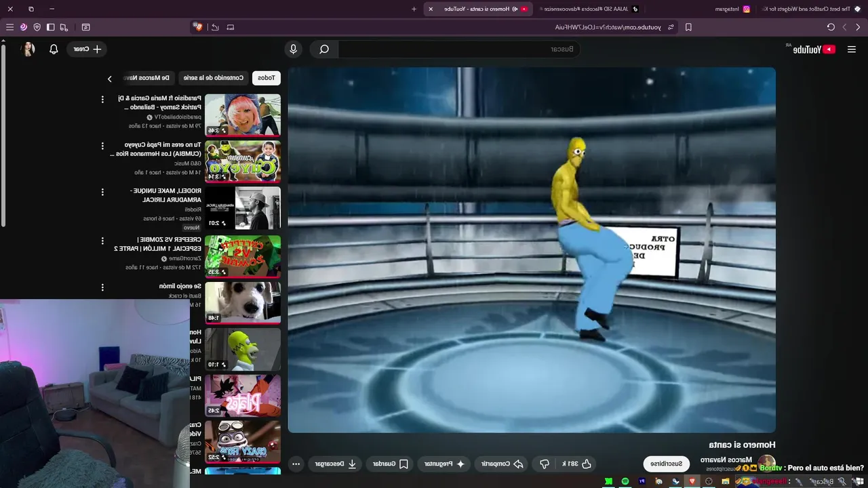The height and width of the screenshot is (488, 868).
Task: Open options for Se enojo limón video
Action: pyautogui.click(x=102, y=287)
